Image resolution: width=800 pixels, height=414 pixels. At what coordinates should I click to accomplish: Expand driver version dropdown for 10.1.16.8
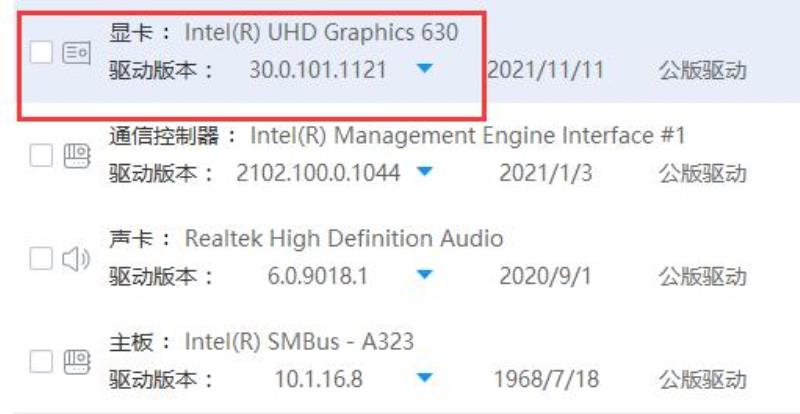424,378
